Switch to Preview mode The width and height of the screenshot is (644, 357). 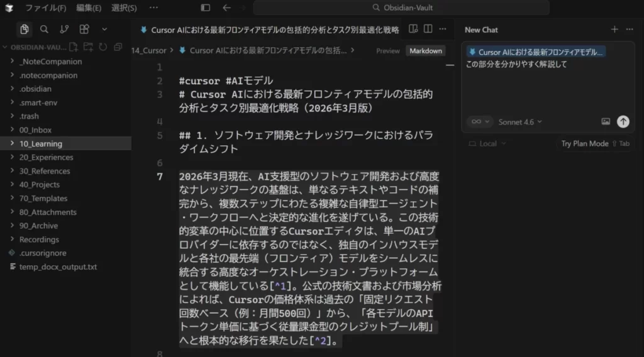click(387, 51)
